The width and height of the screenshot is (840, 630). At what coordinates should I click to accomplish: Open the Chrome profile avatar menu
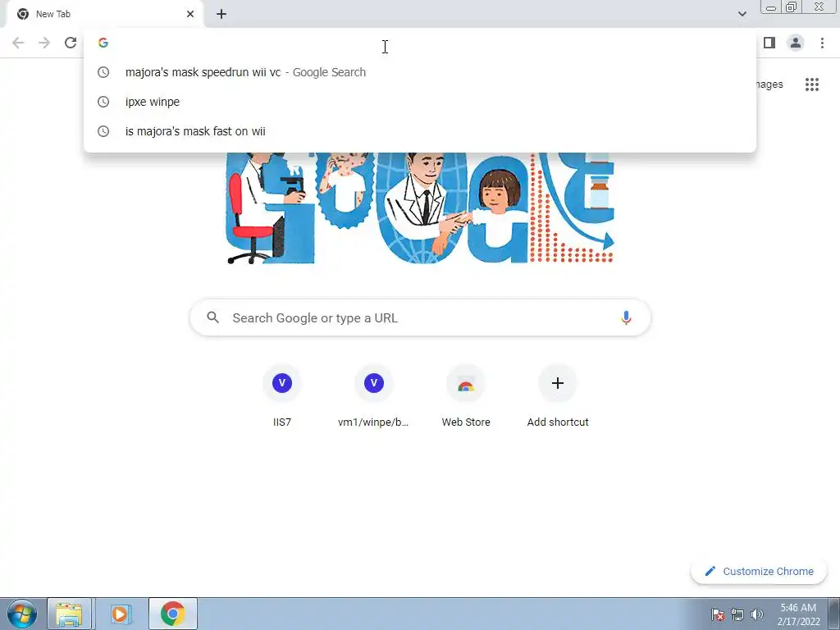coord(796,43)
